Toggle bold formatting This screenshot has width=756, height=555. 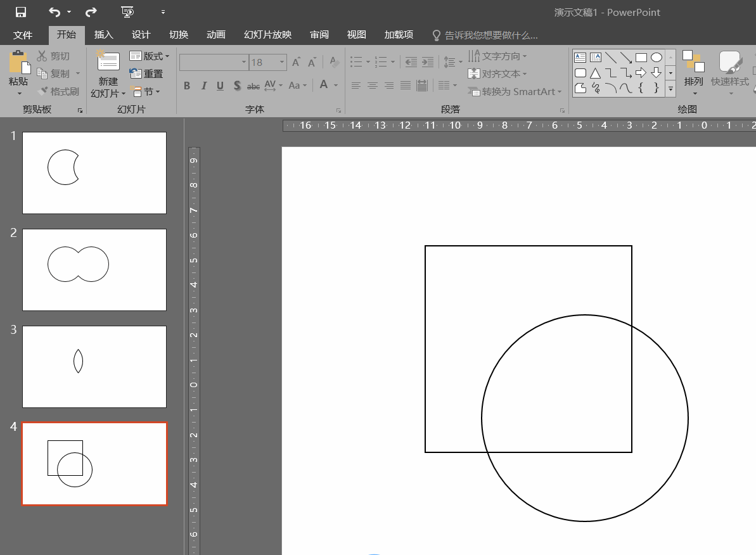pyautogui.click(x=187, y=86)
